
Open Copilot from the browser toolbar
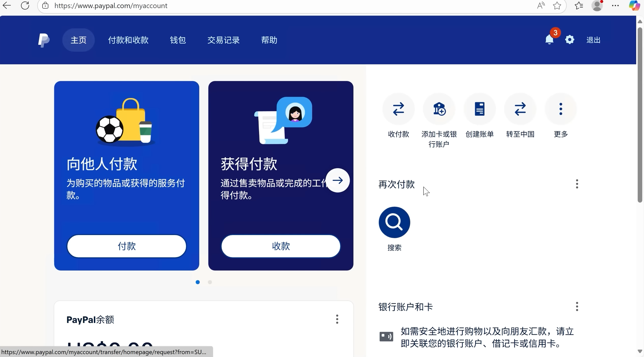[634, 5]
